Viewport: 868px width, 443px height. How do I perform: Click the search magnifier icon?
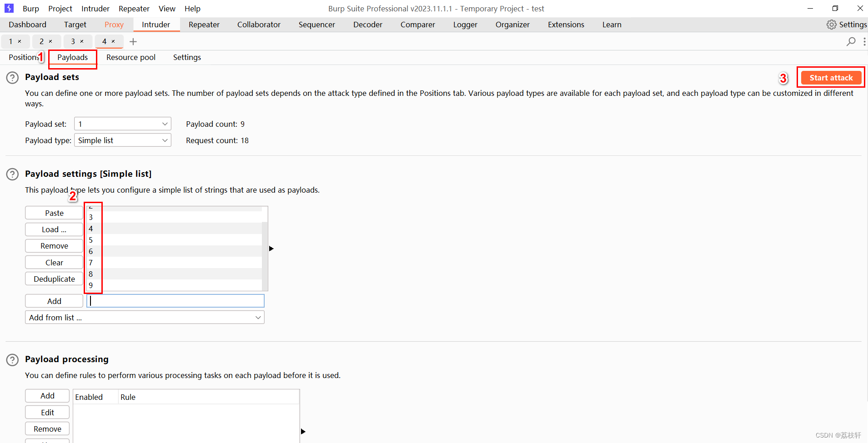(851, 41)
